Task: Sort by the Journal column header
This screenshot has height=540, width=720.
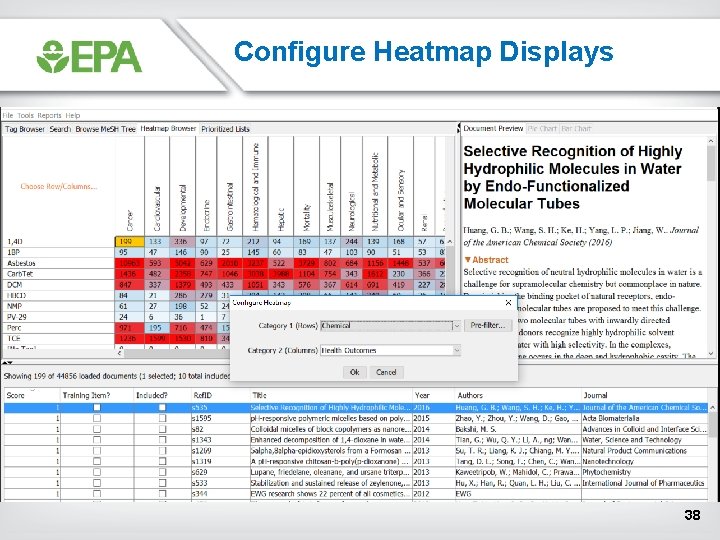Action: point(644,395)
